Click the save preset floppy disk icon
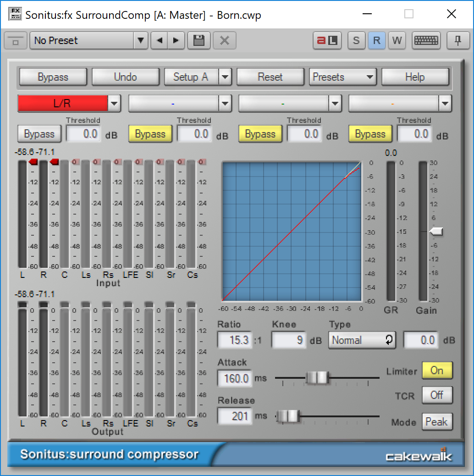 click(198, 40)
